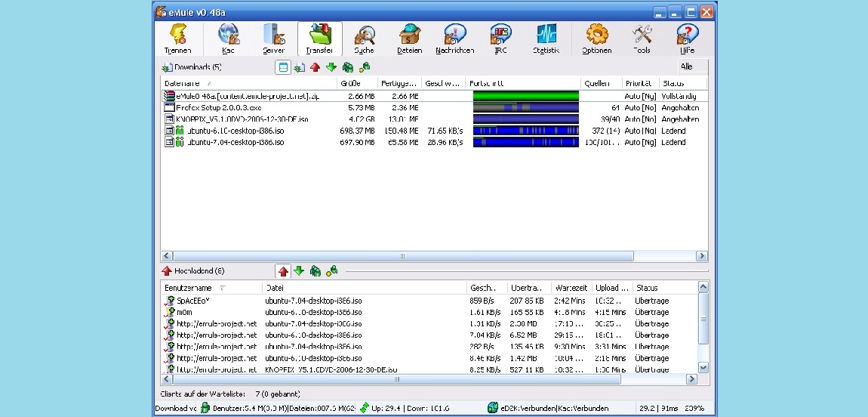
Task: Select the Firefox Setup 2.0.0.3.exe row
Action: click(x=435, y=107)
